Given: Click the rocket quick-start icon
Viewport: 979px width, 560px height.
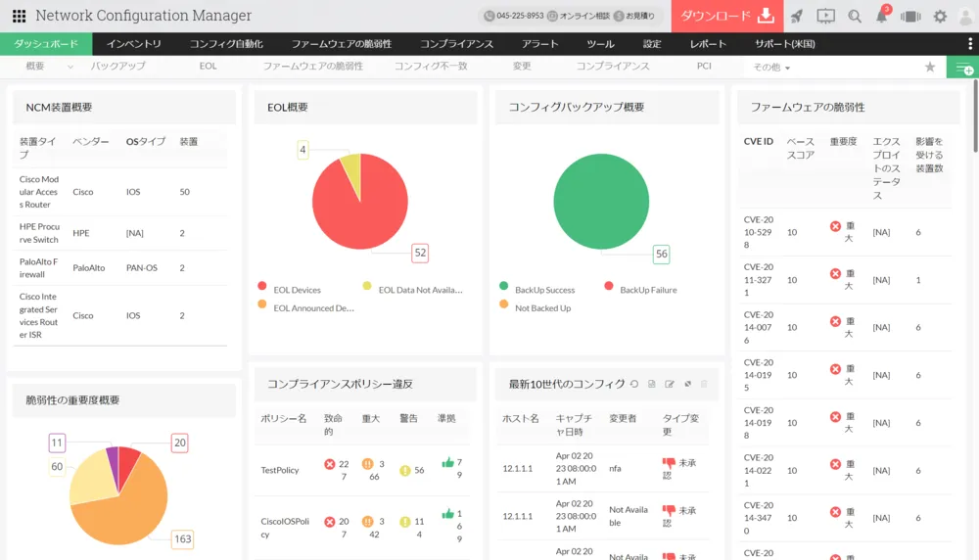Looking at the screenshot, I should pyautogui.click(x=797, y=17).
